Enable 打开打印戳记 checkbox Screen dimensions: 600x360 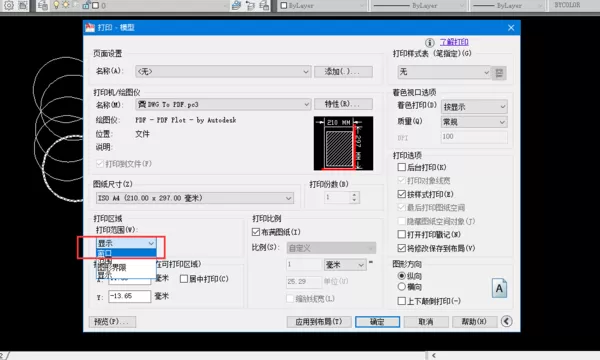(401, 234)
